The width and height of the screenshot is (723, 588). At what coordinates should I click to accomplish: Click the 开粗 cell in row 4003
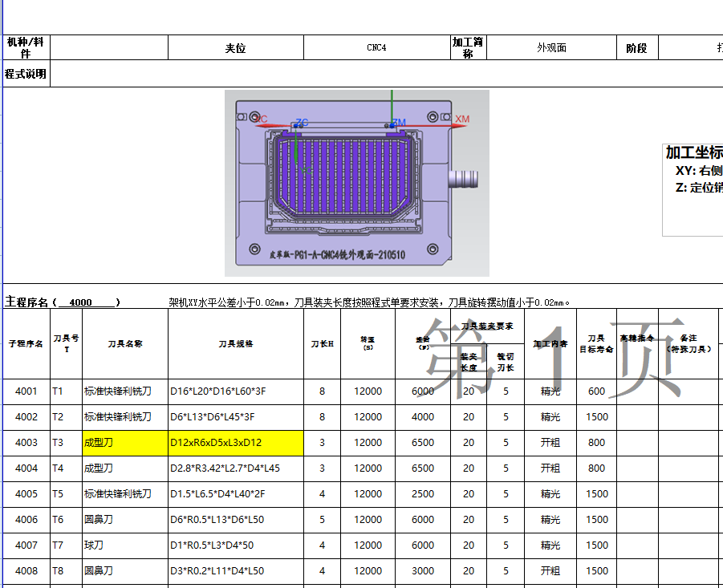tap(550, 442)
